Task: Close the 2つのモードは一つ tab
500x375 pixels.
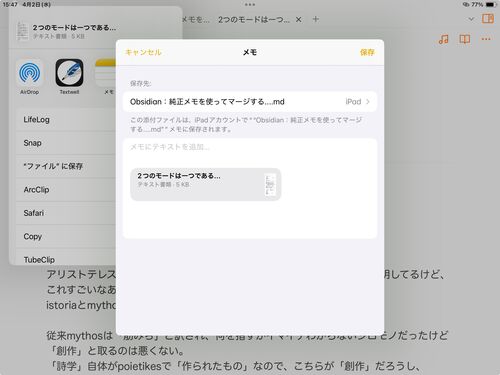Action: (299, 20)
